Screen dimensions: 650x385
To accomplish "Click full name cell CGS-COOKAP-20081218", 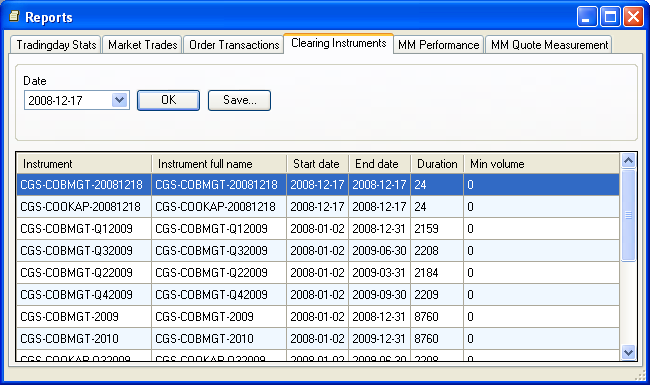I will 219,206.
